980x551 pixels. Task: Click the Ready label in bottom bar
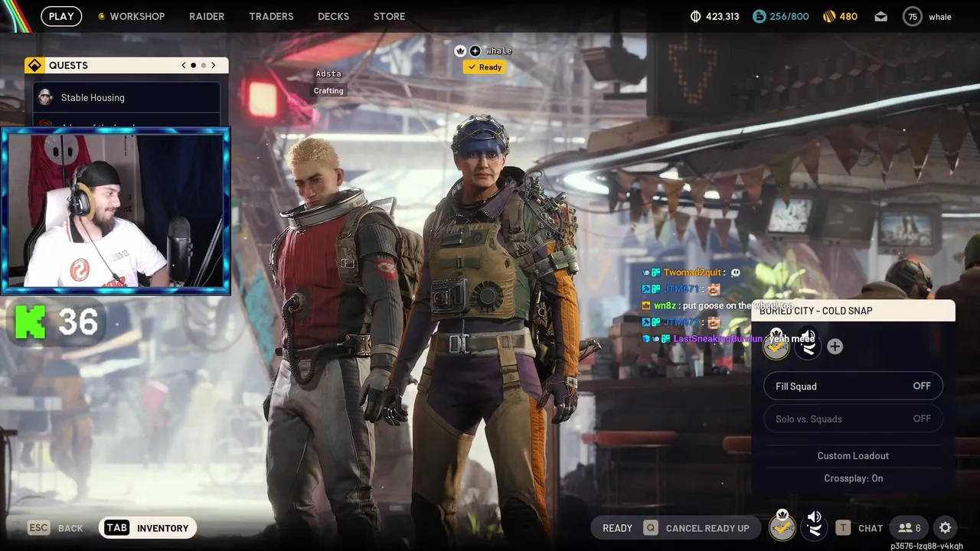pos(617,528)
